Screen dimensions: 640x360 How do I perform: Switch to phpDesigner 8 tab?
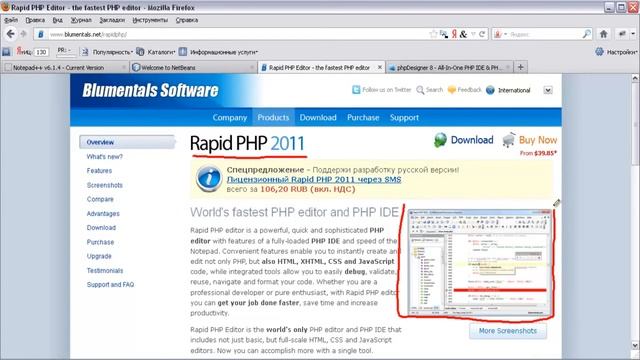(x=449, y=67)
